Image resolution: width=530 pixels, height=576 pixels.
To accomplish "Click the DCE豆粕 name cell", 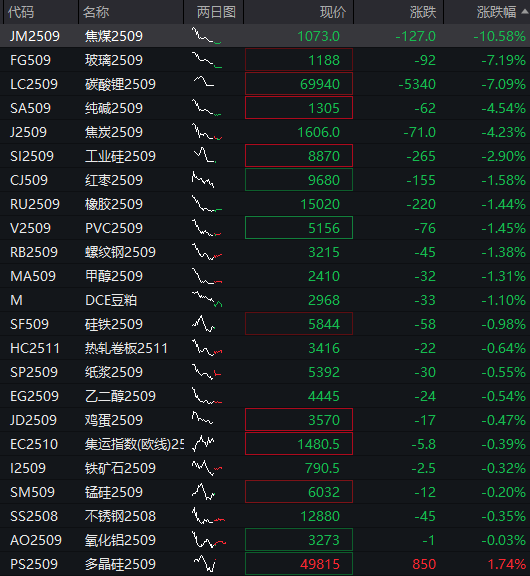I will pos(111,300).
